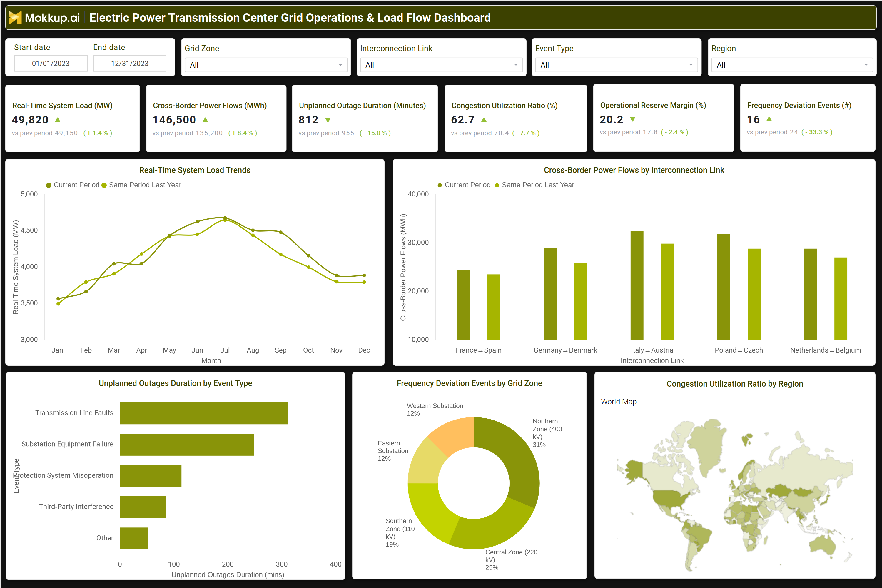Click Same Period Last Year legend in Load Trends
The width and height of the screenshot is (882, 588).
click(x=141, y=185)
